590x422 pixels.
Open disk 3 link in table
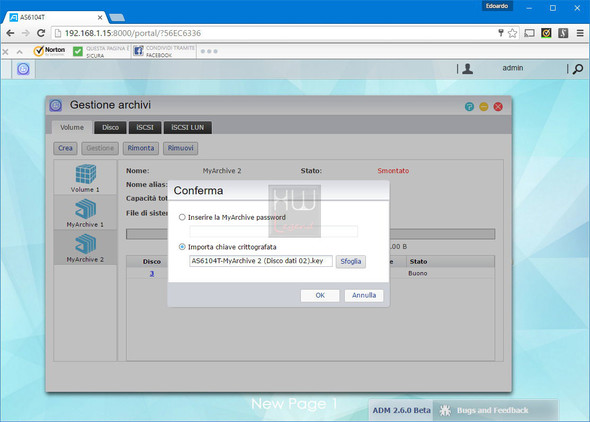click(152, 273)
